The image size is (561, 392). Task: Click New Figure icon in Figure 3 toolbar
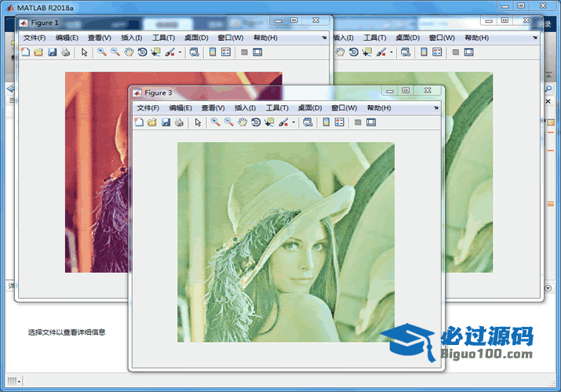[x=139, y=122]
